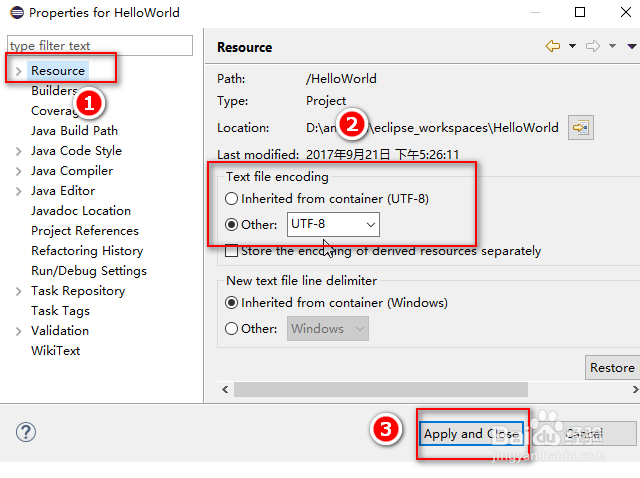Select the Other line delimiter radio button
This screenshot has height=478, width=640.
pos(231,329)
